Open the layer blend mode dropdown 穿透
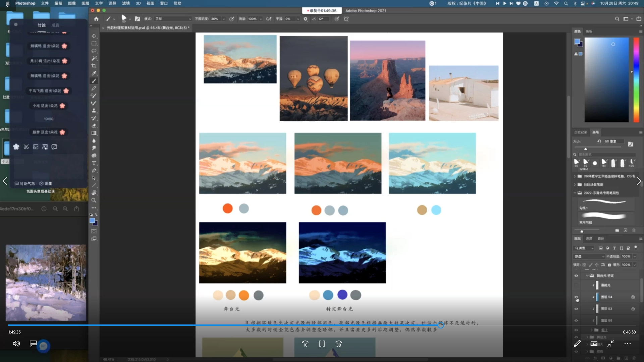Viewport: 644px width, 362px height. click(x=589, y=256)
